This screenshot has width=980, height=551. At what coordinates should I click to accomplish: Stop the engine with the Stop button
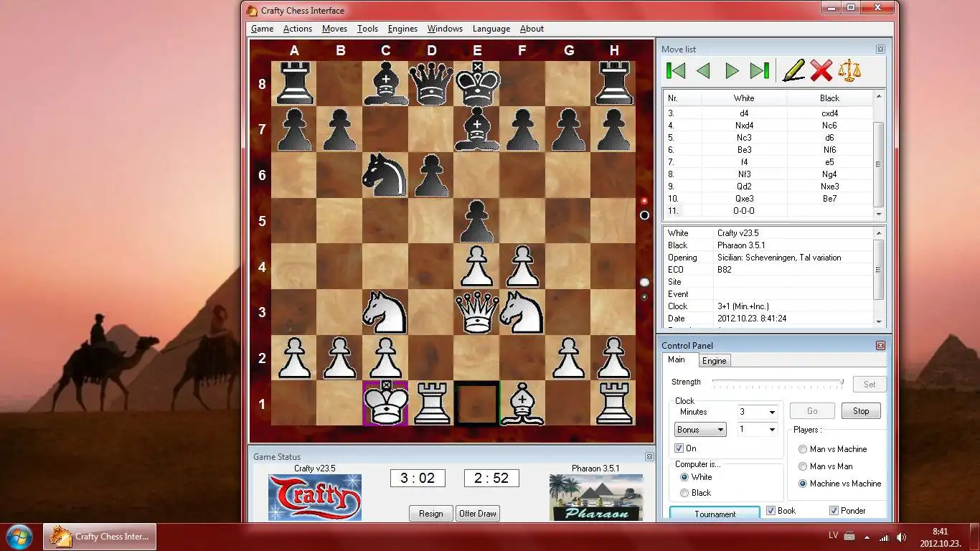point(861,411)
